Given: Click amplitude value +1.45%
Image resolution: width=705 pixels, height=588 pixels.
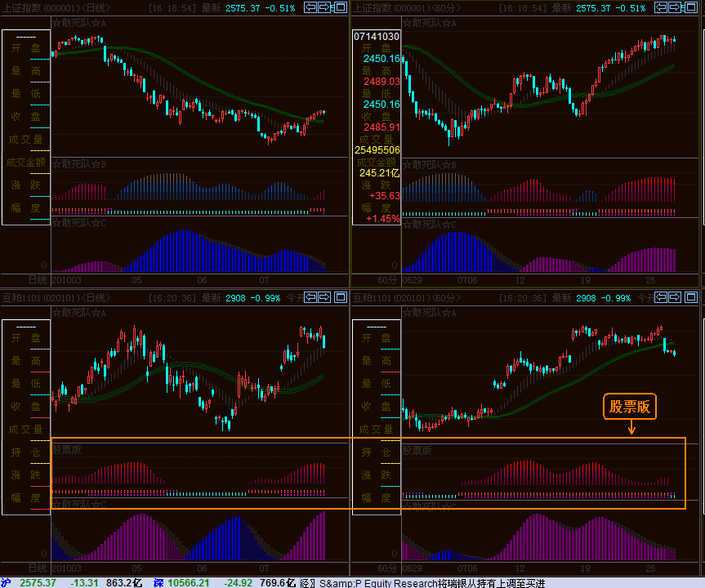Looking at the screenshot, I should 382,219.
